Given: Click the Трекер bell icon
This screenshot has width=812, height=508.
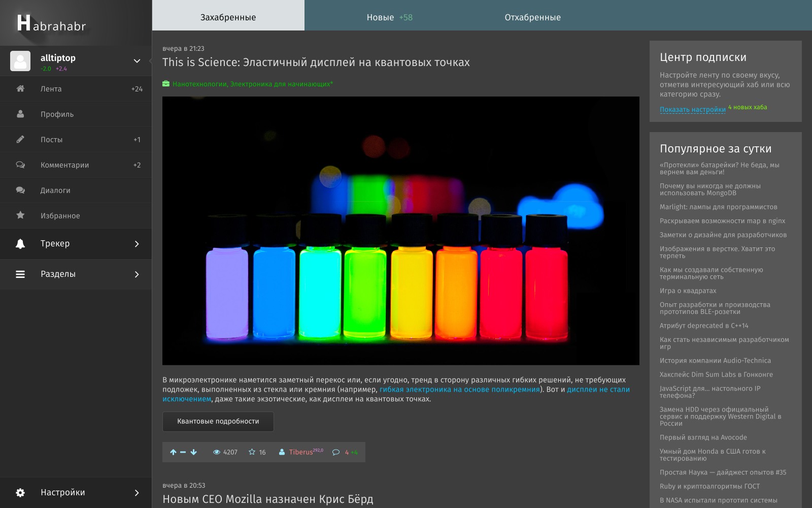Looking at the screenshot, I should [x=20, y=244].
